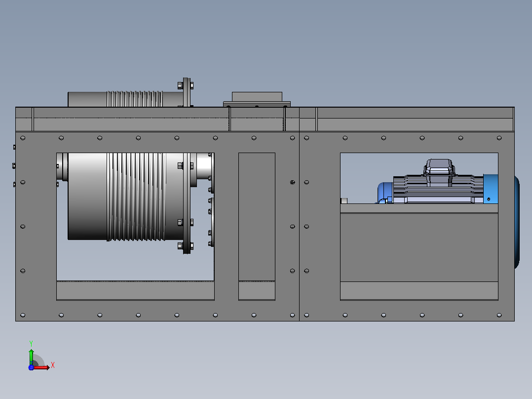The height and width of the screenshot is (399, 532).
Task: Click the red "X" axis label
Action: coord(53,365)
